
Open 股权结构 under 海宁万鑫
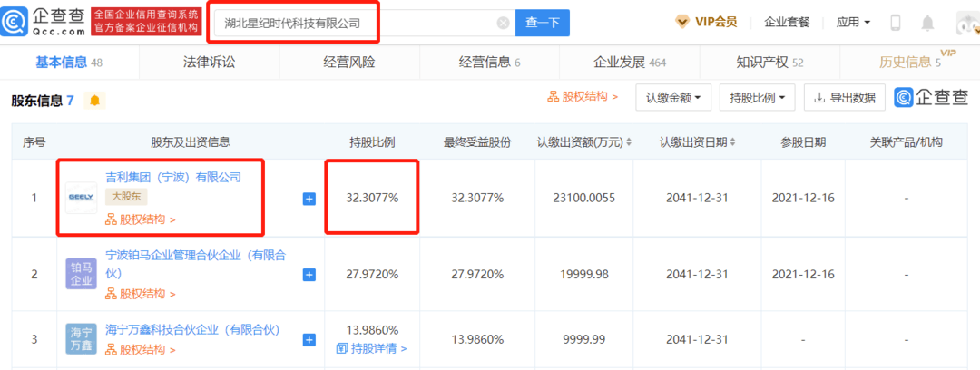coord(141,349)
